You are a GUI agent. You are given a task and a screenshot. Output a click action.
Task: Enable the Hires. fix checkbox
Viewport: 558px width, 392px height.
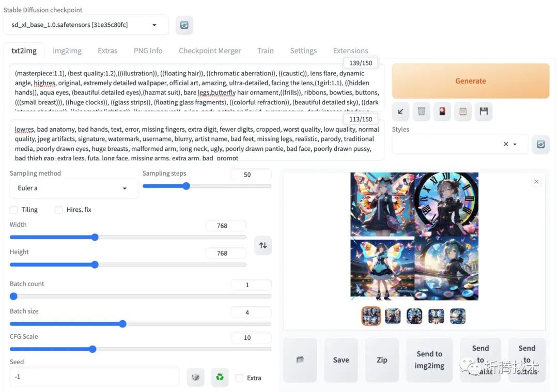(x=59, y=210)
